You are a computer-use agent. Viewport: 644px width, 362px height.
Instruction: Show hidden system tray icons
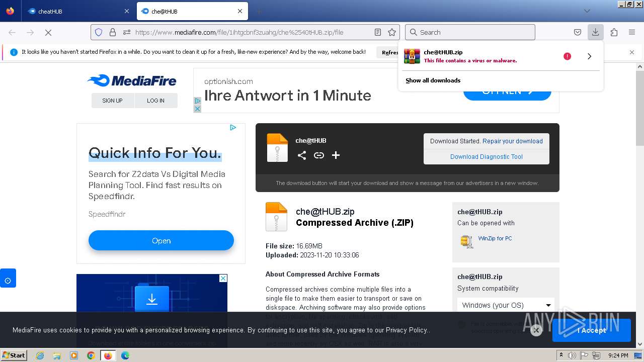[x=561, y=355]
